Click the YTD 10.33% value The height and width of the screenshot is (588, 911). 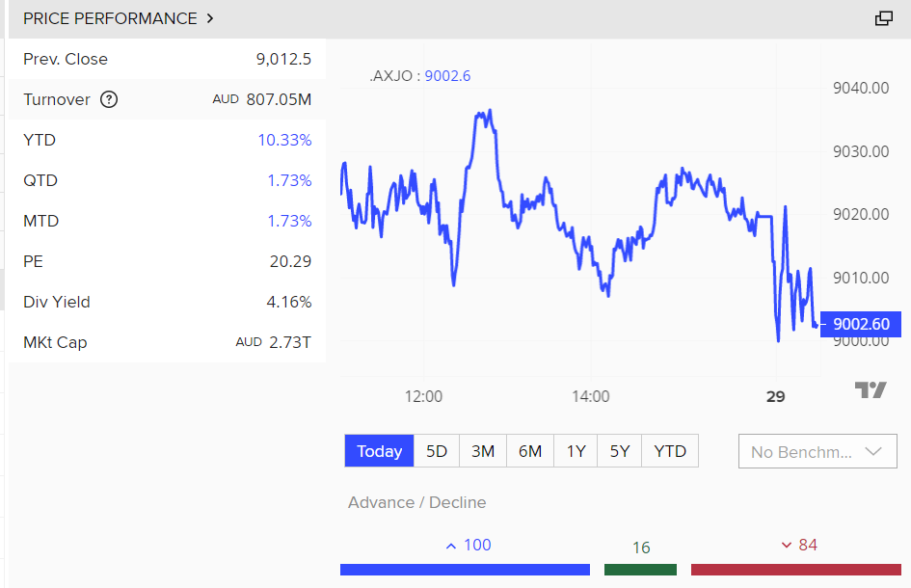point(284,140)
